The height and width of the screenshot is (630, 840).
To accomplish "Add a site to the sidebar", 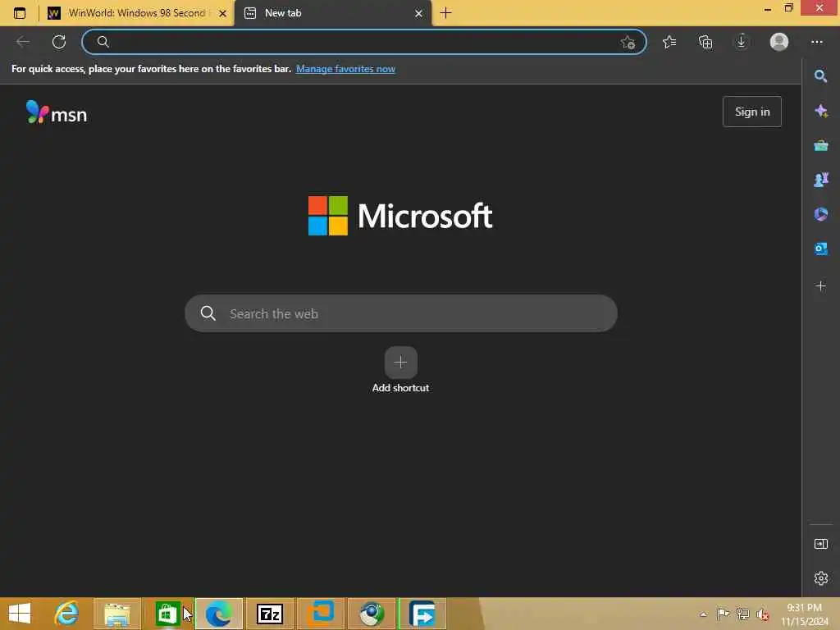I will pos(820,286).
